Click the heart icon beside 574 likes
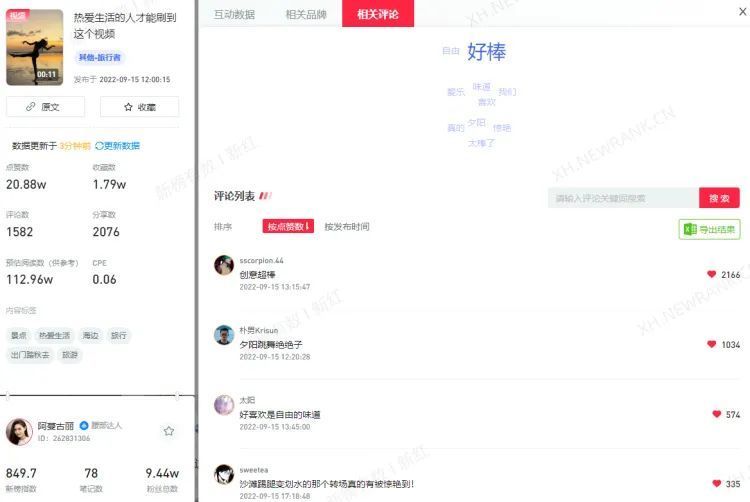The width and height of the screenshot is (750, 502). point(717,414)
